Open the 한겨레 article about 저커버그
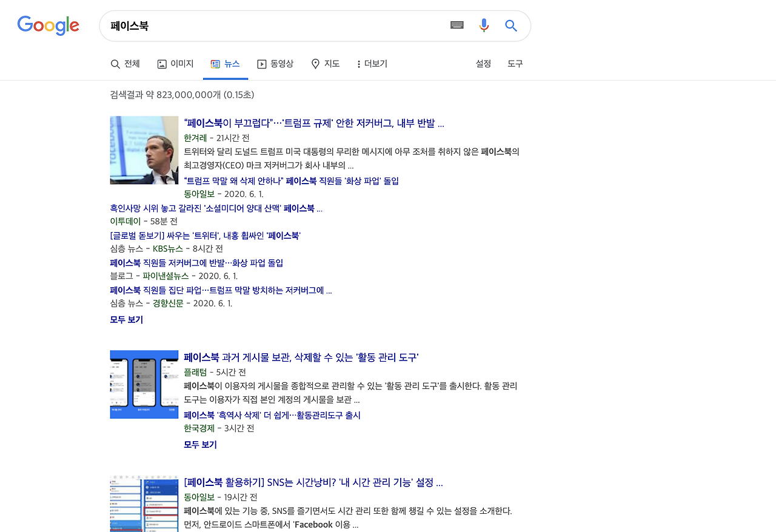Viewport: 776px width, 532px height. pos(313,122)
